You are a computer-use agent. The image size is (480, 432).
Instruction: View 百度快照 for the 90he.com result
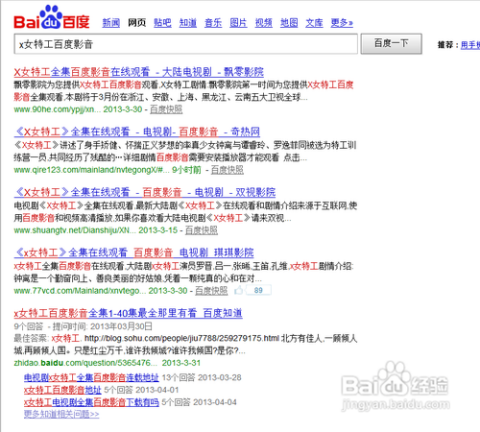[x=166, y=109]
